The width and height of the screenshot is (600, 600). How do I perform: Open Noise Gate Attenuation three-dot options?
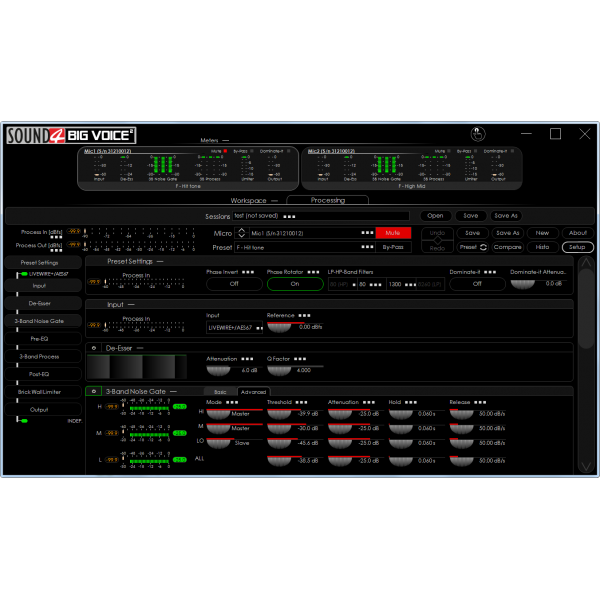[368, 402]
